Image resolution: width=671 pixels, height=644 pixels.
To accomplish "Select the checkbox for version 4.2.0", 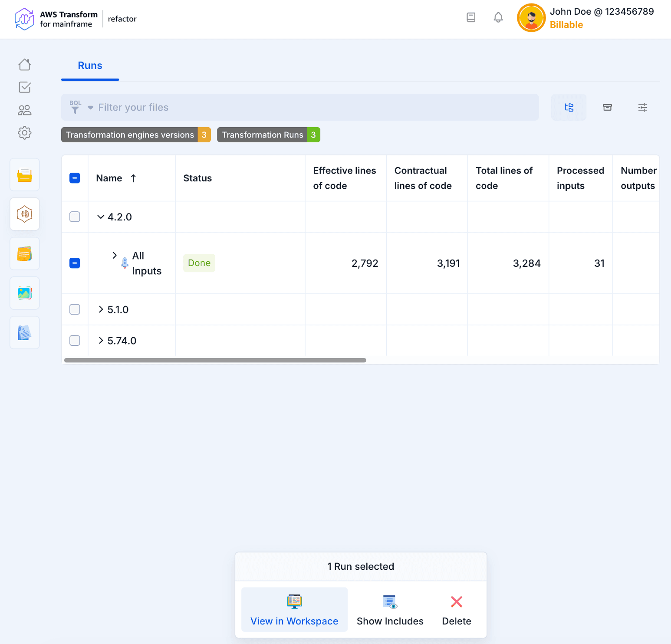I will click(x=75, y=217).
